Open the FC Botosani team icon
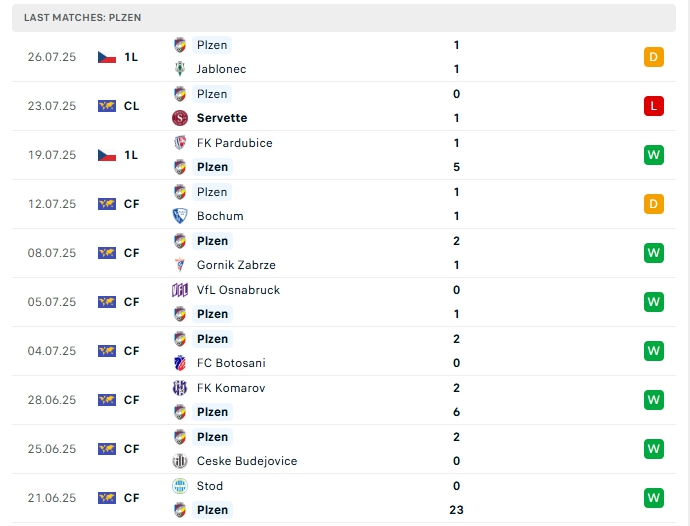The height and width of the screenshot is (526, 690). coord(180,363)
